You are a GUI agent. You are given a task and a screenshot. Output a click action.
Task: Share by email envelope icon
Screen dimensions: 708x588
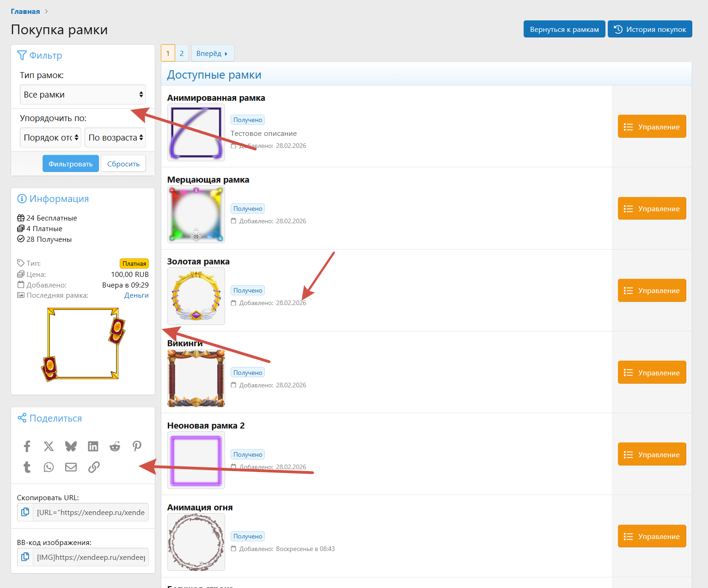(x=71, y=467)
